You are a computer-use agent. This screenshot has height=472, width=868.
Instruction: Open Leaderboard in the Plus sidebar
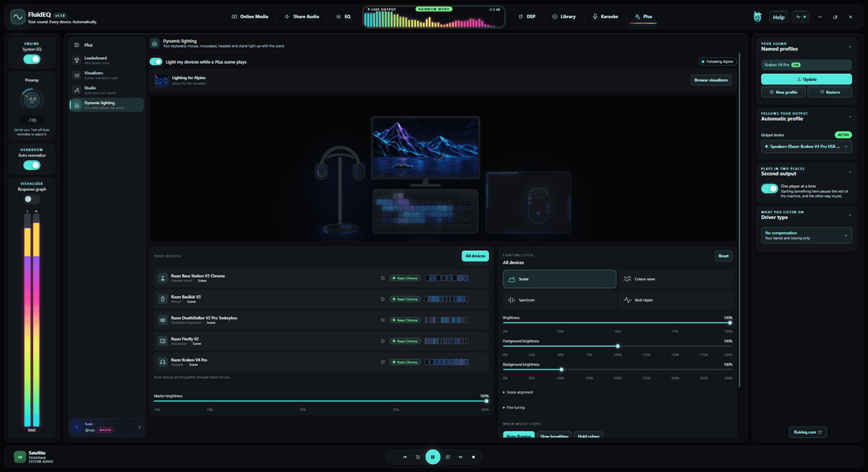tap(106, 59)
